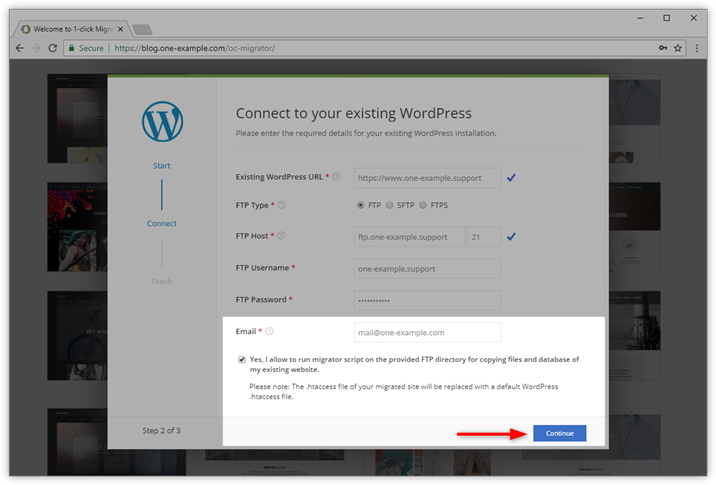Minimize the browser window
This screenshot has height=485, width=716.
(640, 18)
